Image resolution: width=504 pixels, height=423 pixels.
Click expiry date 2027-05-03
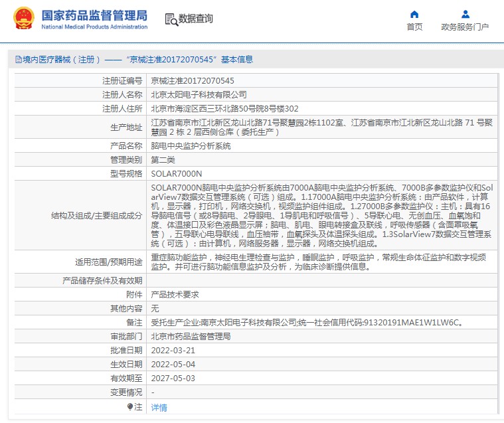point(173,378)
